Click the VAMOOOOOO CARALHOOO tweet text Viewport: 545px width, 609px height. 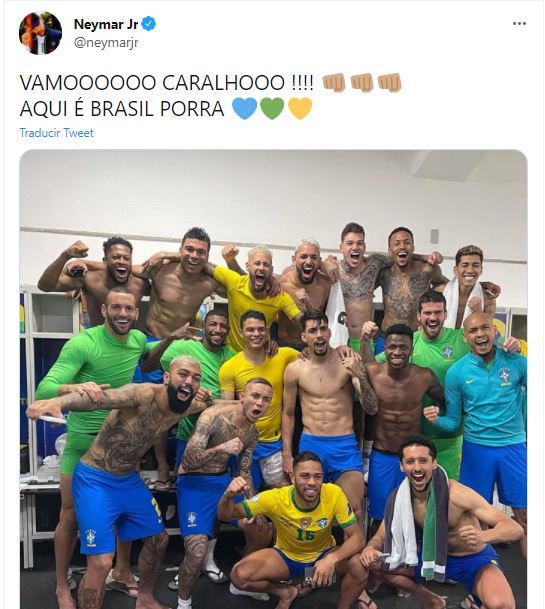pyautogui.click(x=167, y=82)
